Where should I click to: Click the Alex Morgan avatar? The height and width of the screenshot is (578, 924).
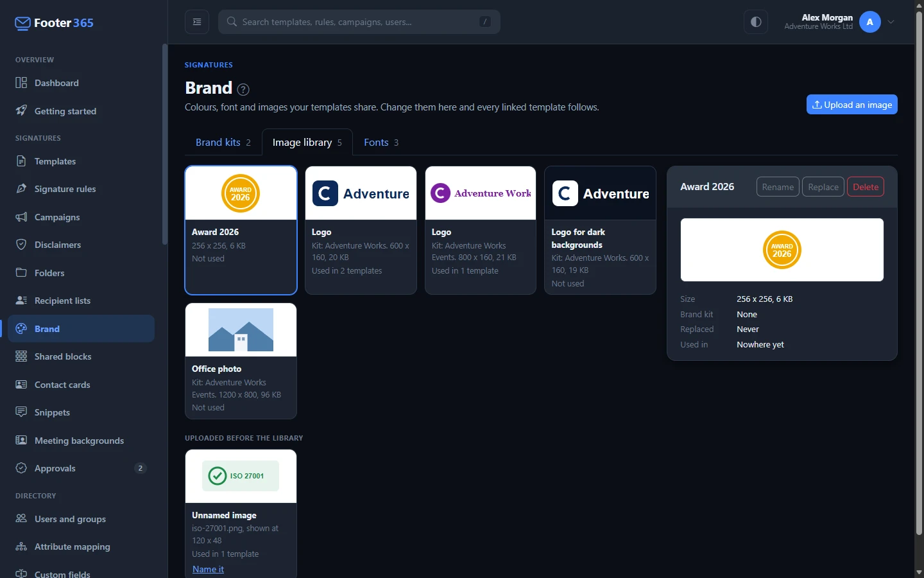click(870, 22)
